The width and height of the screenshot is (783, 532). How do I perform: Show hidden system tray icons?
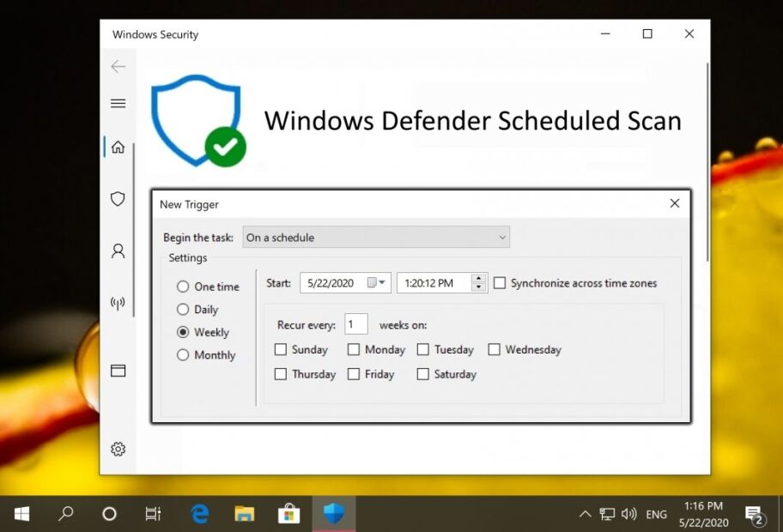pos(586,515)
